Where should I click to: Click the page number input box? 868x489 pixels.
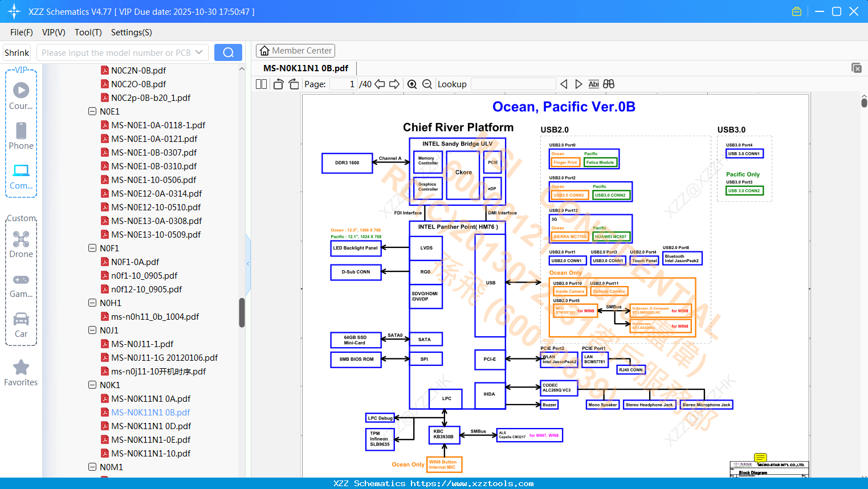pos(343,84)
